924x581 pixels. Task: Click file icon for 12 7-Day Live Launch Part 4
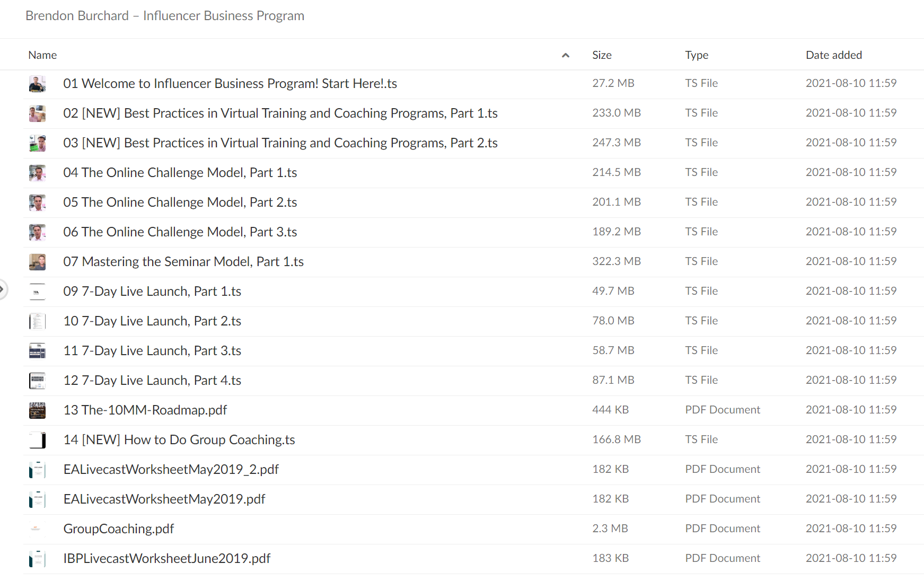point(37,381)
